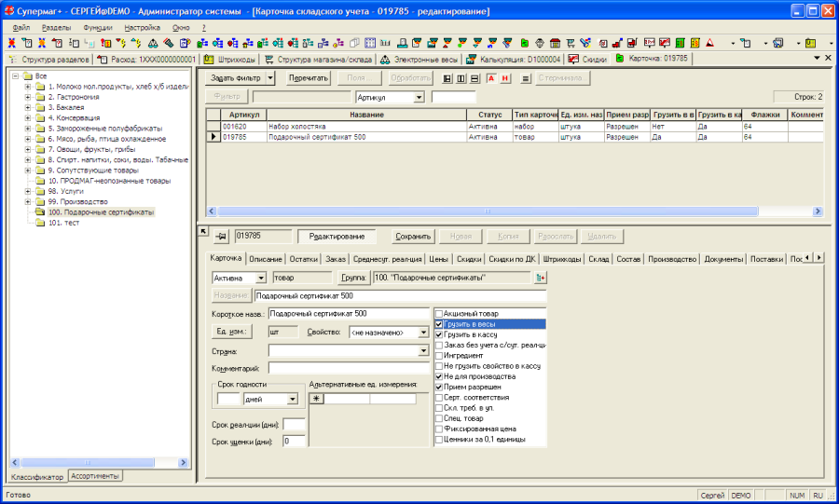Expand the 3. Бакалея tree node
Screen dimensions: 839x504
coord(28,108)
